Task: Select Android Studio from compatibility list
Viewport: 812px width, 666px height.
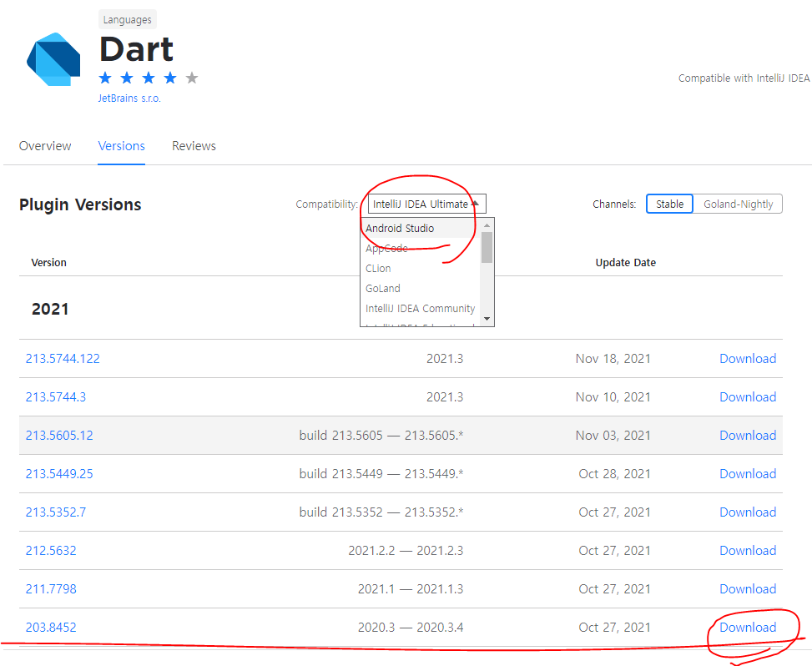Action: 420,228
